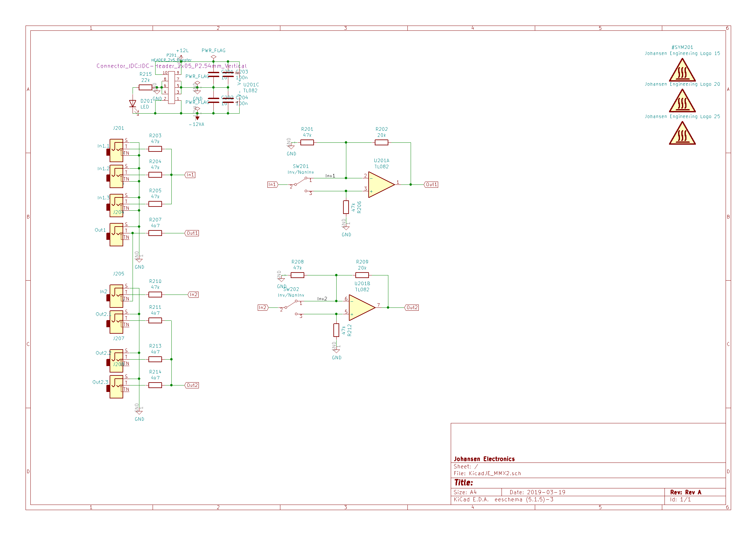The width and height of the screenshot is (756, 535).
Task: Select the Johansen Engineering Logo 15 symbol
Action: coord(682,70)
